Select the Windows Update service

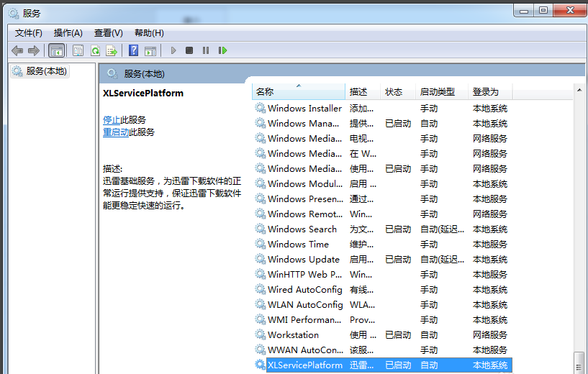tap(382, 260)
